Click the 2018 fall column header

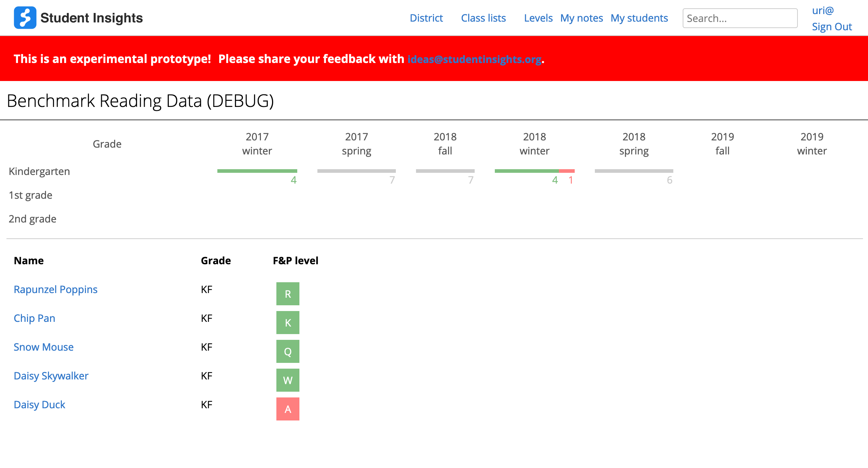pyautogui.click(x=445, y=144)
